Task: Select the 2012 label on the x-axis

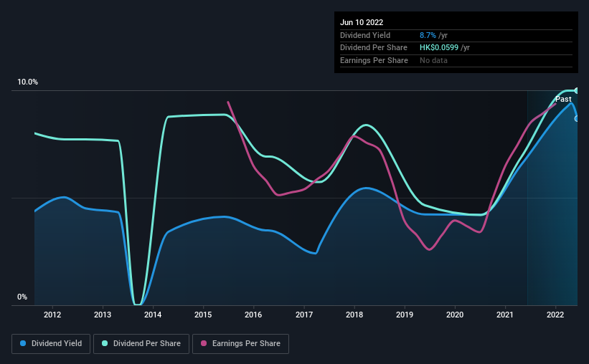Action: (52, 315)
